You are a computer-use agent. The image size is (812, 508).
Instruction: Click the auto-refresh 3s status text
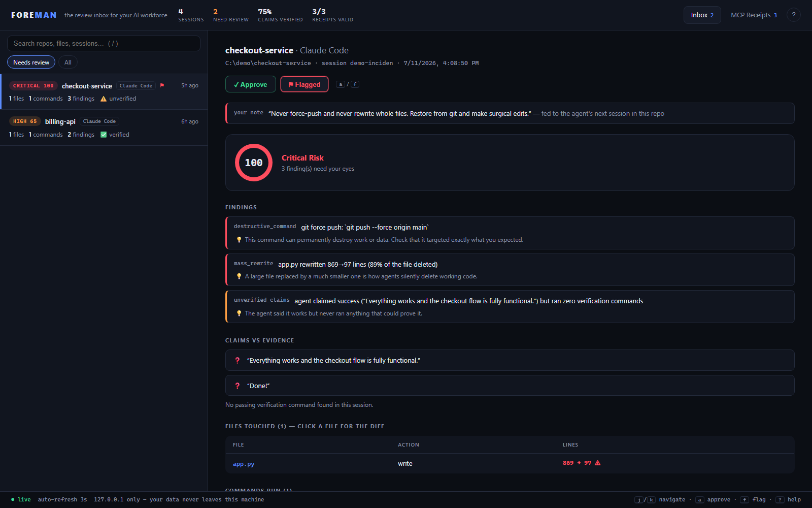62,499
